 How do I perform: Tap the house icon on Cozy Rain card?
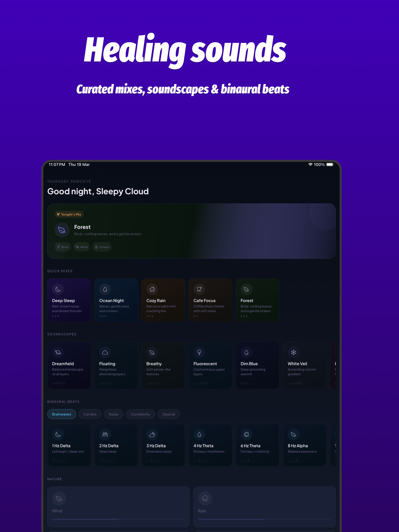tap(152, 289)
